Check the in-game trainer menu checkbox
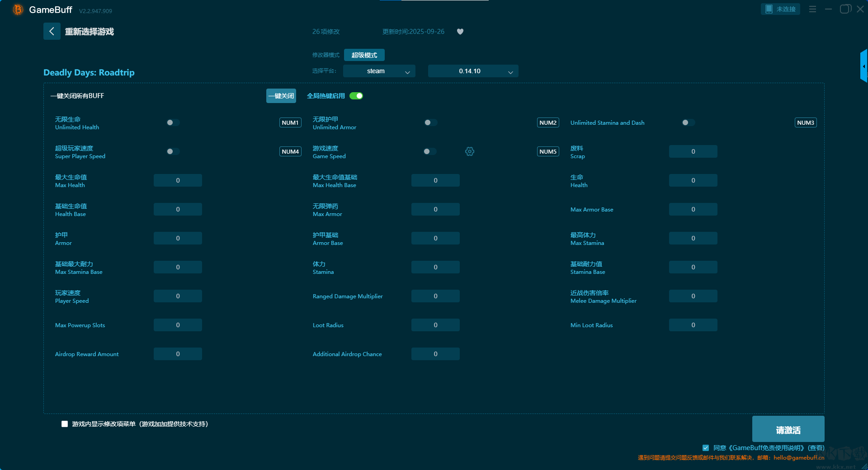The height and width of the screenshot is (470, 868). (65, 424)
